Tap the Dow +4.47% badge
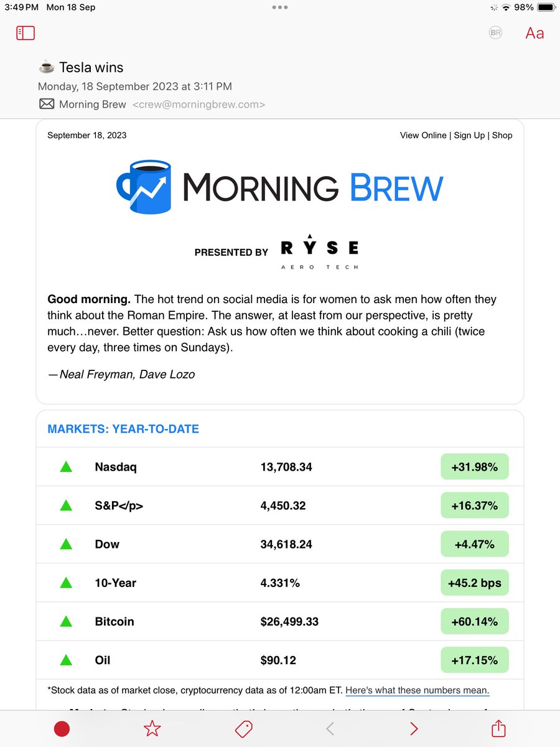The width and height of the screenshot is (560, 747). [x=475, y=544]
